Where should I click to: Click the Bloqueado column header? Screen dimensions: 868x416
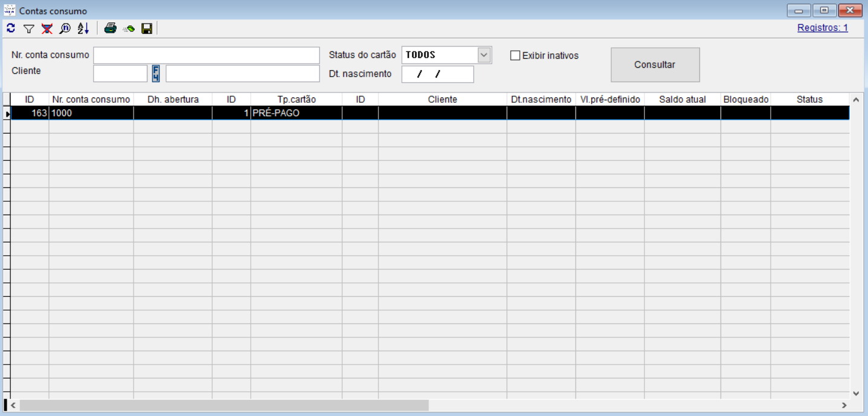point(746,99)
